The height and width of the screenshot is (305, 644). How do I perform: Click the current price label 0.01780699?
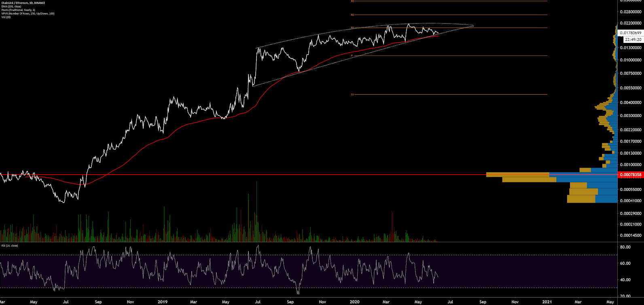[631, 33]
